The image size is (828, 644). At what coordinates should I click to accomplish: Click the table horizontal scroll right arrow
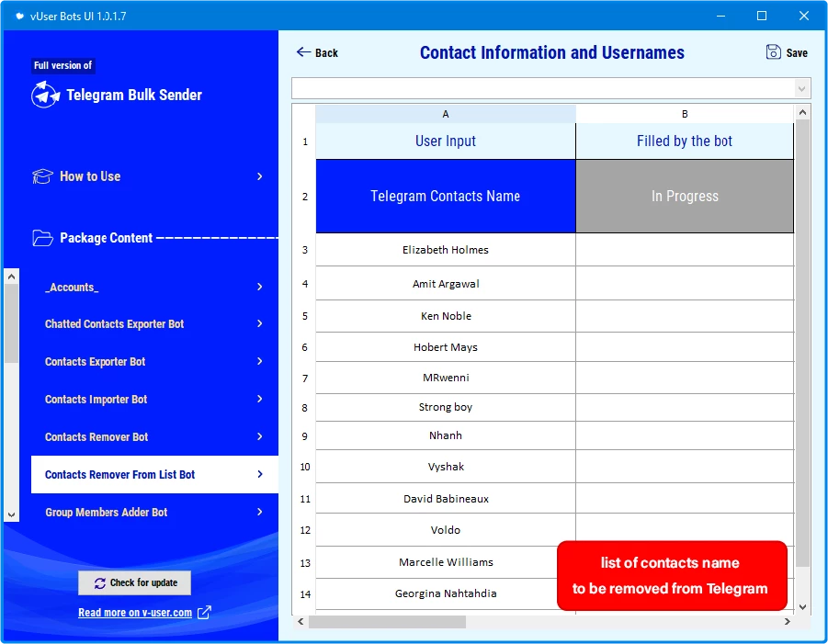pos(788,621)
